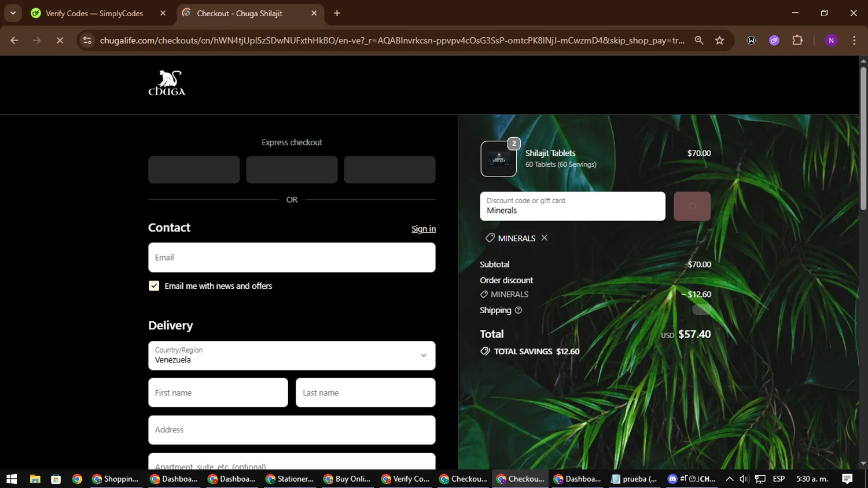Open the Windows Start menu

pyautogui.click(x=12, y=479)
